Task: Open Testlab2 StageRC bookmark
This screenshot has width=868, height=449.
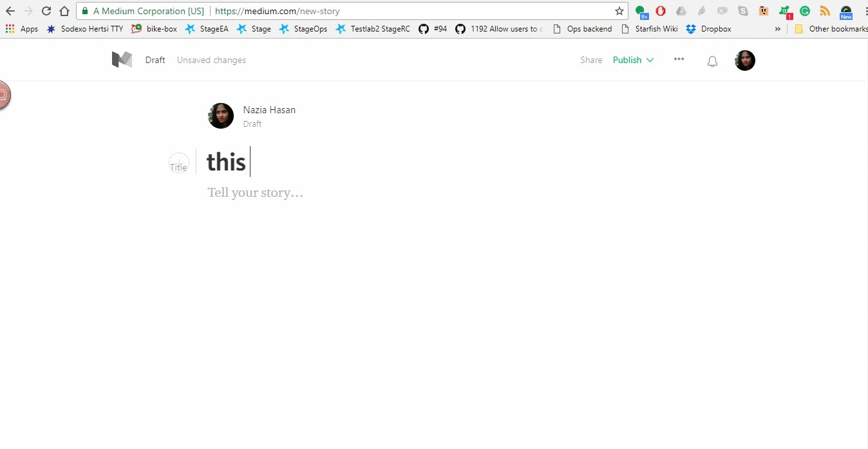Action: 372,29
